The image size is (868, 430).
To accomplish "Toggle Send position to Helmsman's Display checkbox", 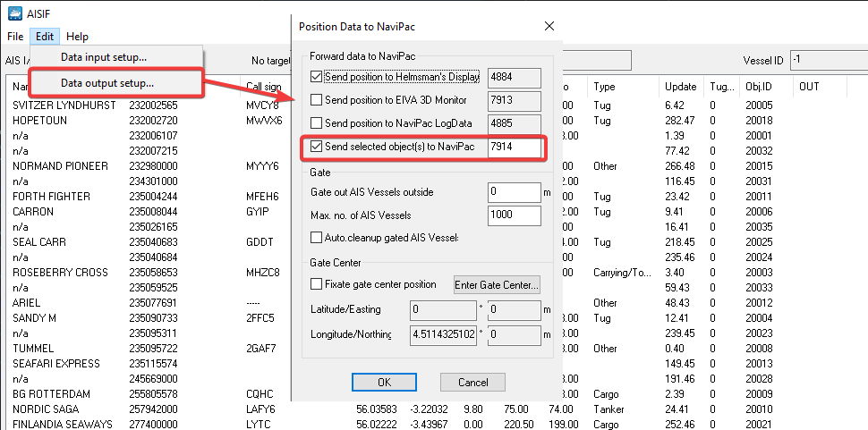I will (316, 77).
